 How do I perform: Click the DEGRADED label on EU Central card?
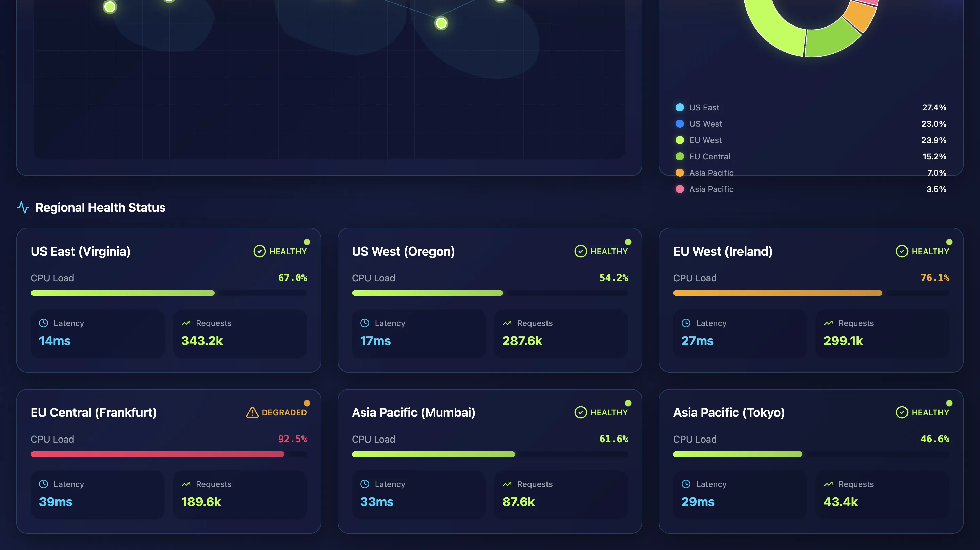coord(284,412)
